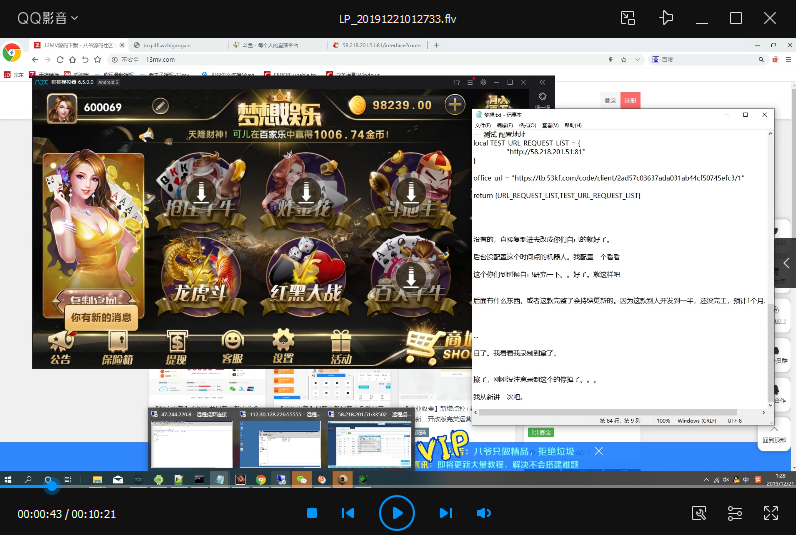
Task: Open a new browser tab with plus
Action: click(x=436, y=45)
